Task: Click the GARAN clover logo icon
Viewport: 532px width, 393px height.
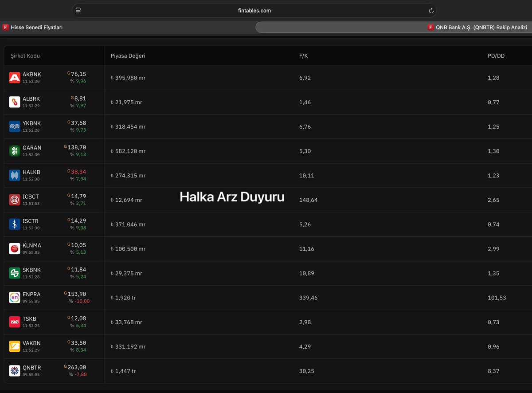Action: click(x=15, y=151)
